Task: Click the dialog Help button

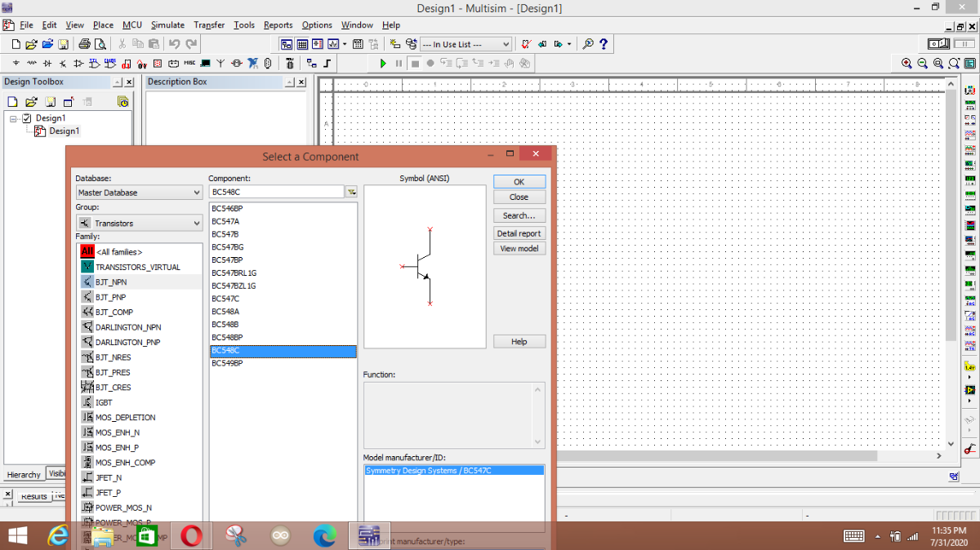Action: point(519,342)
